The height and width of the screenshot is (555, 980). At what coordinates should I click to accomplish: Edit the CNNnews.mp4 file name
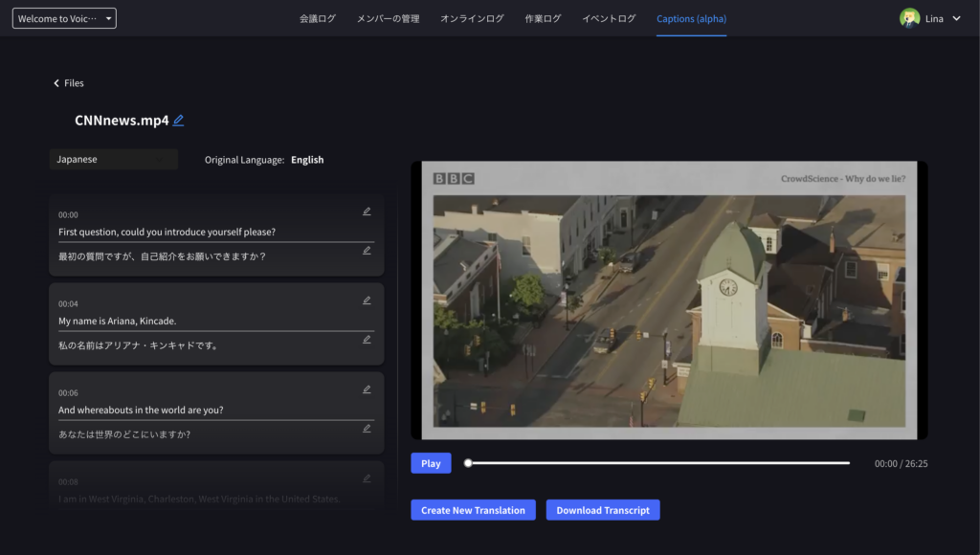coord(179,121)
